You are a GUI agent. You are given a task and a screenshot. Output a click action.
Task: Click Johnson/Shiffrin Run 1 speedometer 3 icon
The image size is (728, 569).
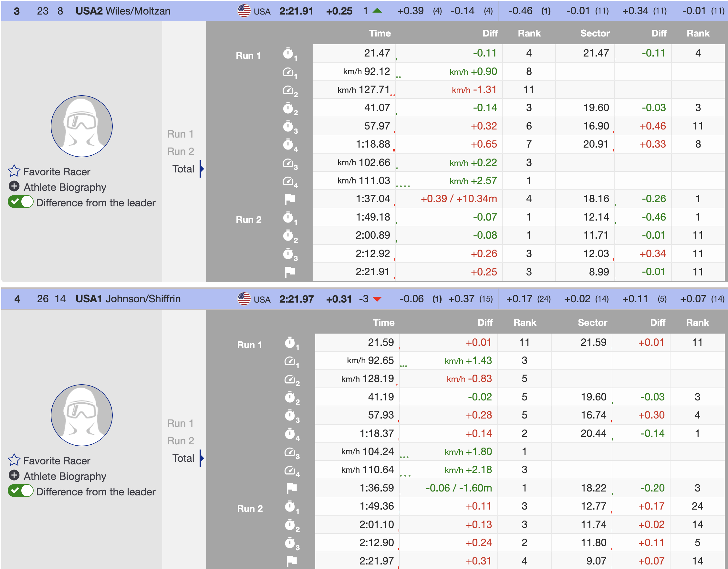pyautogui.click(x=290, y=452)
